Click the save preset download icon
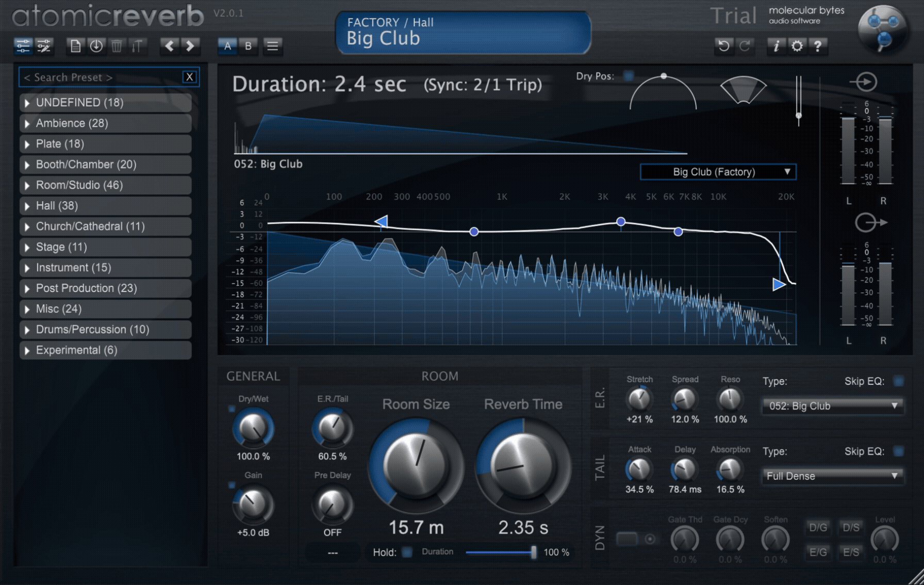 [x=96, y=46]
